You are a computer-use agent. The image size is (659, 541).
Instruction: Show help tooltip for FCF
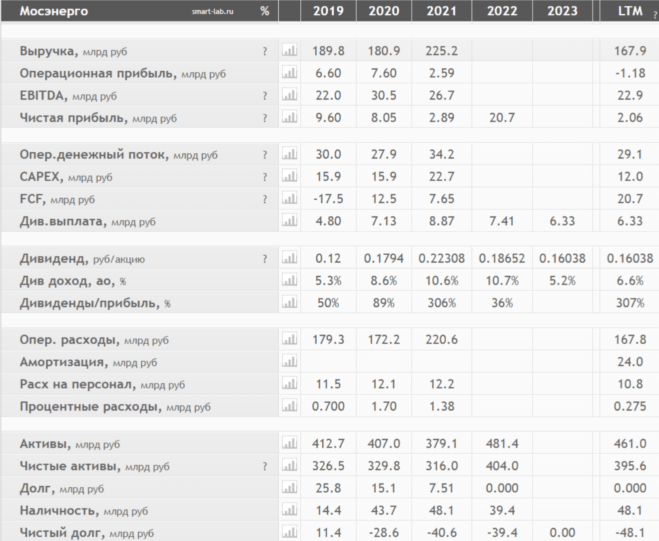[x=265, y=199]
